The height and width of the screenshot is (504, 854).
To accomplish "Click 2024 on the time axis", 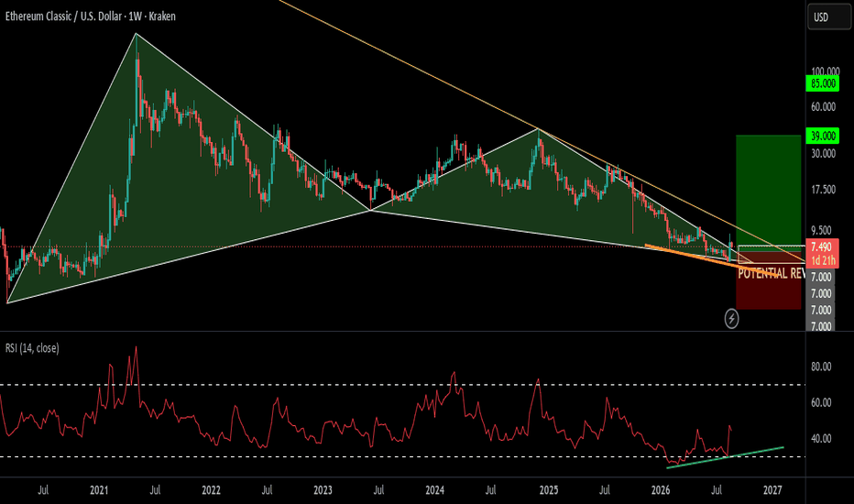I will tap(434, 490).
